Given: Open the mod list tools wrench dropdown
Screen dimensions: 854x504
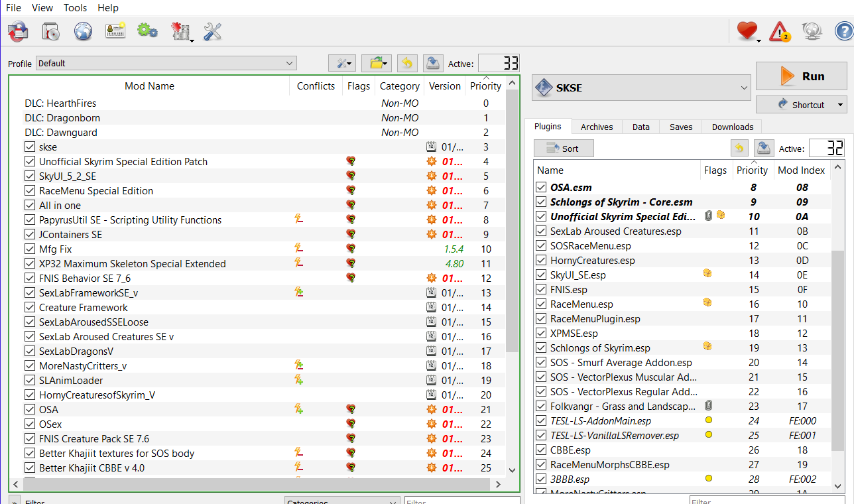Looking at the screenshot, I should pyautogui.click(x=342, y=63).
